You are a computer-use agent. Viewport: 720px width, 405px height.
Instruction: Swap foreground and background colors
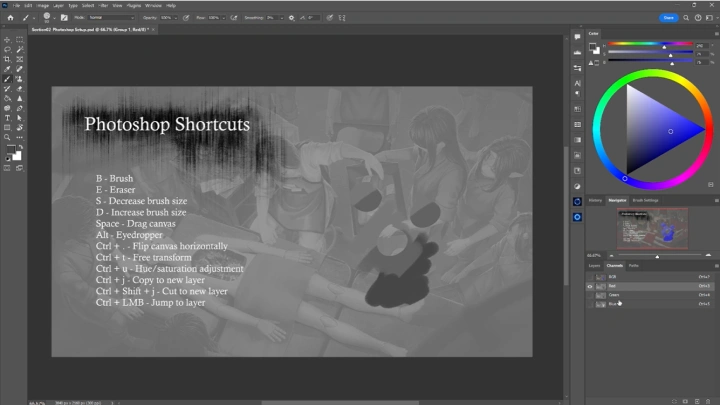click(x=21, y=146)
